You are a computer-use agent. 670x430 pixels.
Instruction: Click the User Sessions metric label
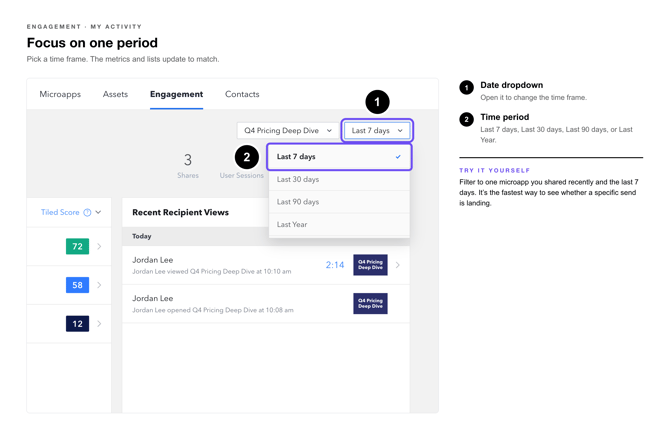pyautogui.click(x=241, y=175)
